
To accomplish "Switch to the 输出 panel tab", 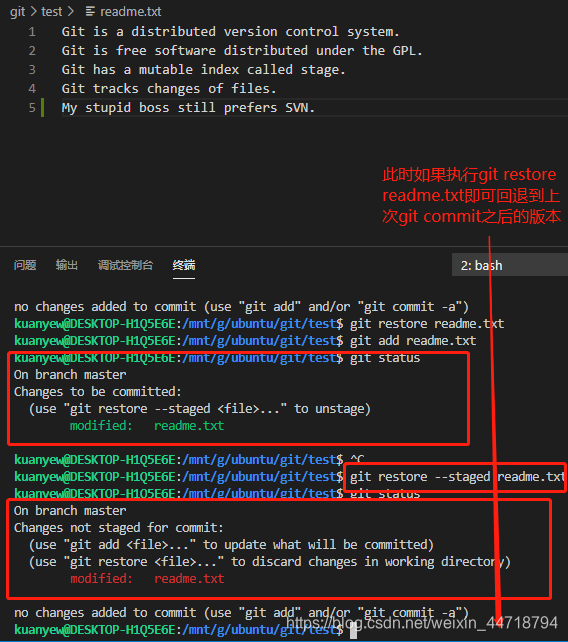I will pos(67,265).
